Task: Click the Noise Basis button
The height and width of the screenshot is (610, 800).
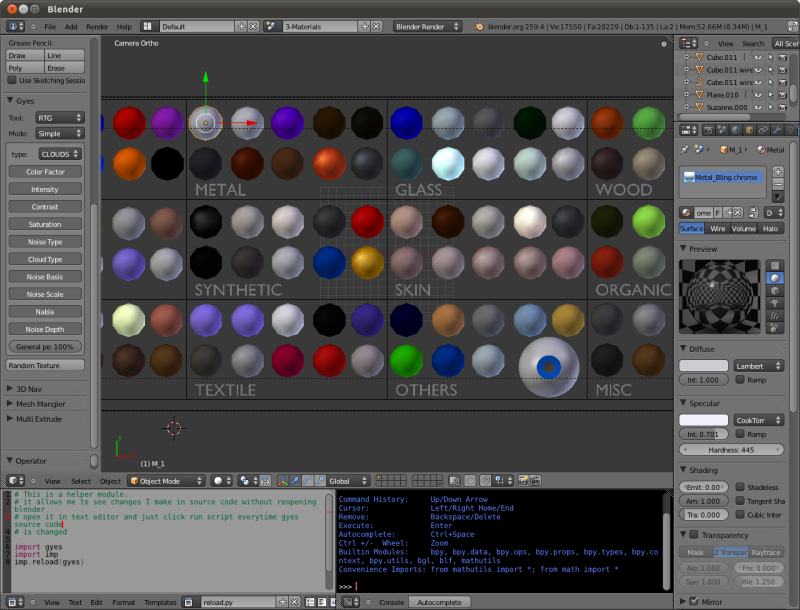Action: pyautogui.click(x=45, y=277)
